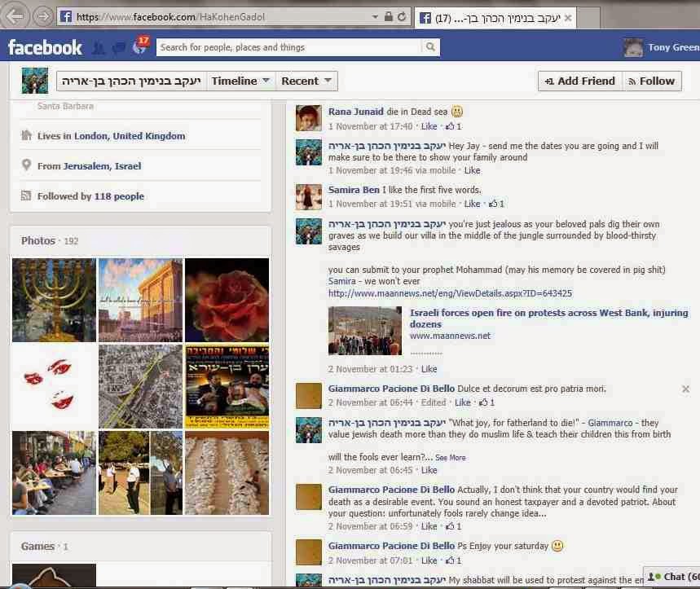
Task: Click the Facebook URL address field
Action: (214, 17)
